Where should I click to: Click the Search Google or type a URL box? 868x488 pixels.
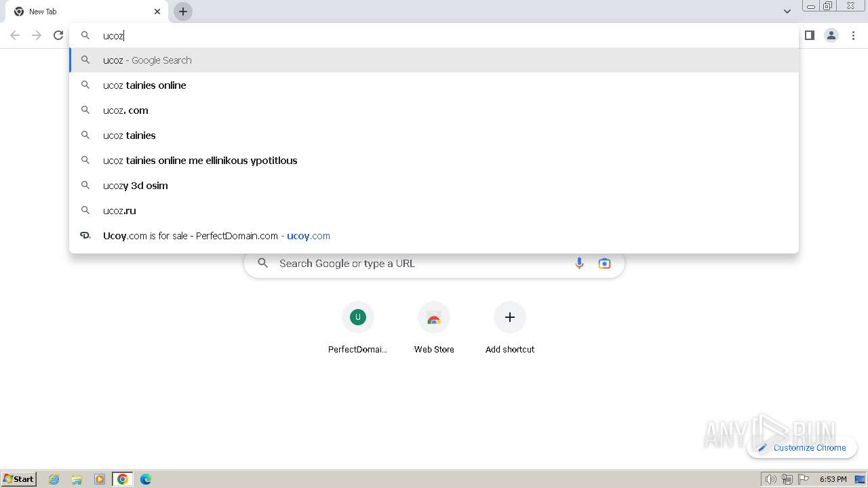coord(434,264)
